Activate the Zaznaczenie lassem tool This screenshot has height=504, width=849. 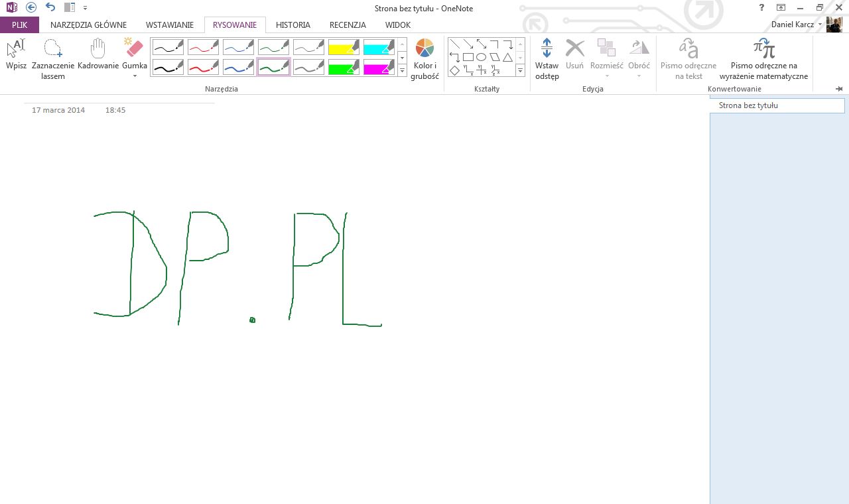pos(53,58)
